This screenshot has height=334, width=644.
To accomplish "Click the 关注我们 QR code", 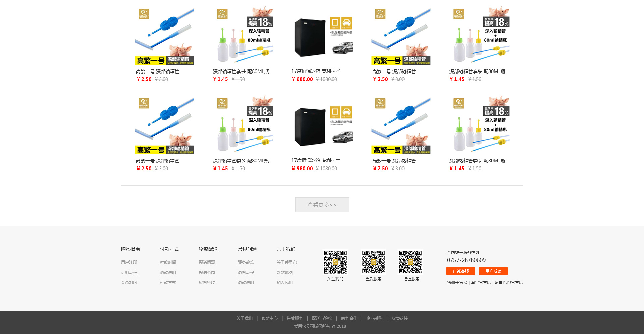I will tap(335, 262).
